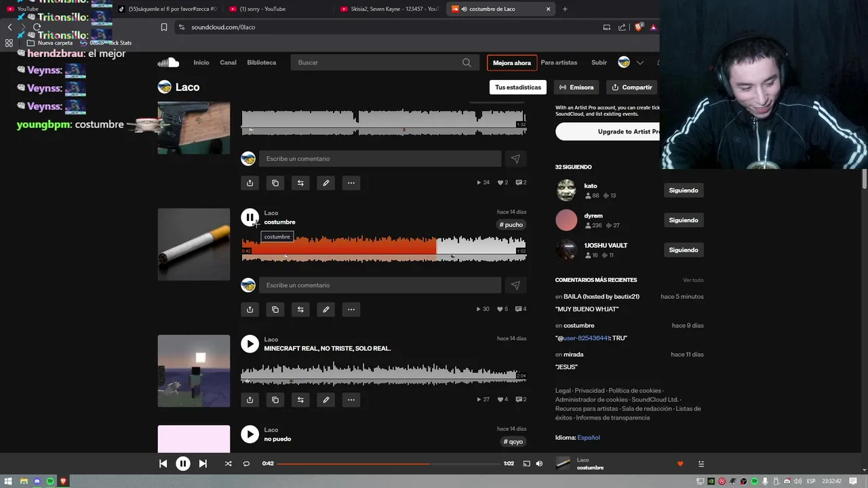
Task: Switch to the Skisia2, Seven Kayne tab
Action: click(390, 9)
